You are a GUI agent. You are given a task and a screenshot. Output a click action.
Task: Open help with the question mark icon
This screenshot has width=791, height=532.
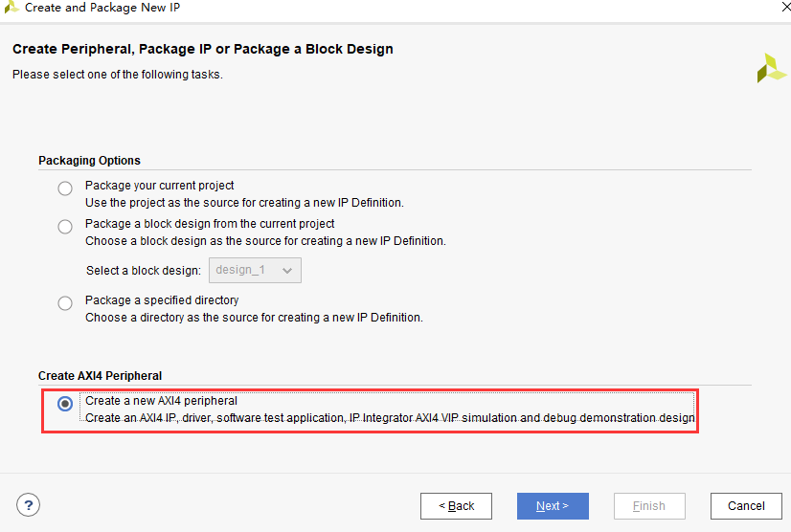tap(29, 504)
